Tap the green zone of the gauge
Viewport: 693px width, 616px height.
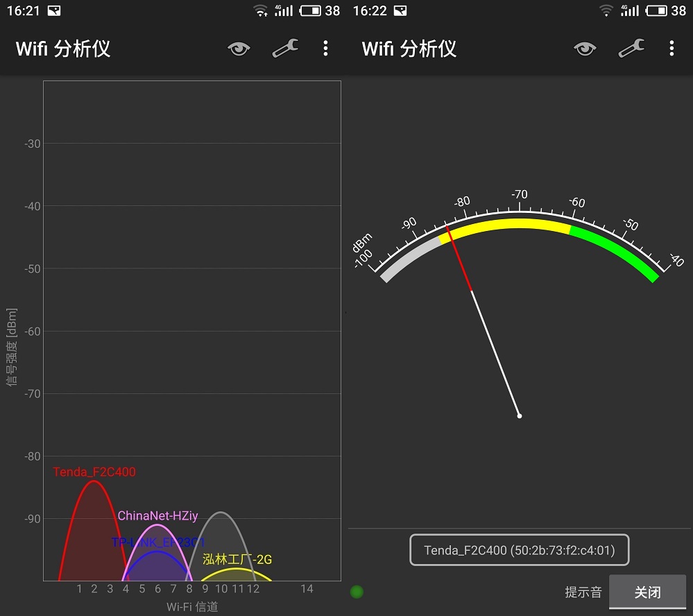click(619, 250)
